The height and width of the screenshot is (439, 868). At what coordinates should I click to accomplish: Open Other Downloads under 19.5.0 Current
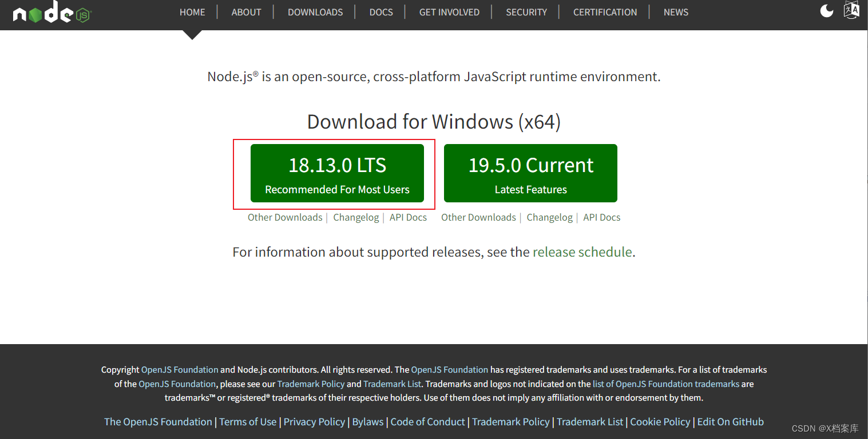(x=478, y=217)
